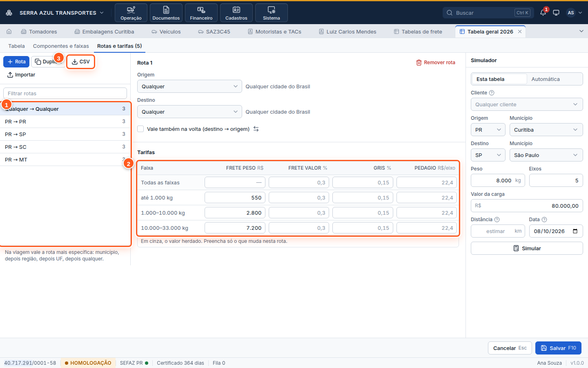
Task: Go to the home tab icon
Action: (9, 31)
